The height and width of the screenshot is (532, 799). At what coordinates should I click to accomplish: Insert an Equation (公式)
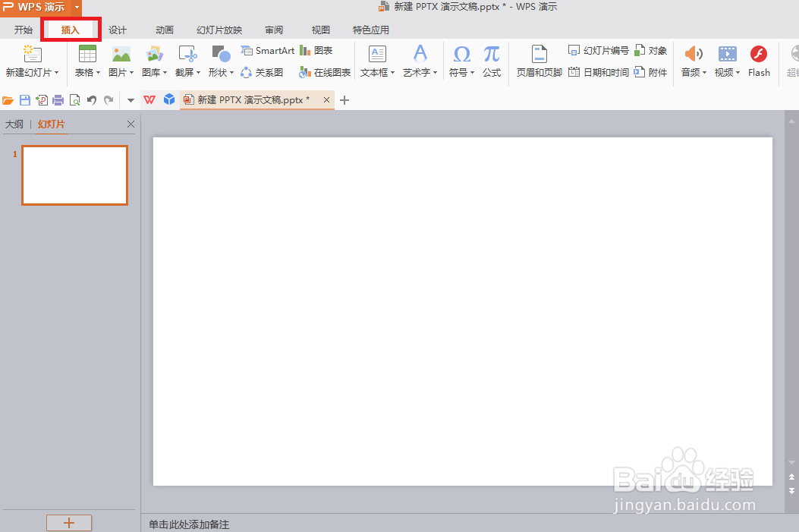tap(492, 61)
